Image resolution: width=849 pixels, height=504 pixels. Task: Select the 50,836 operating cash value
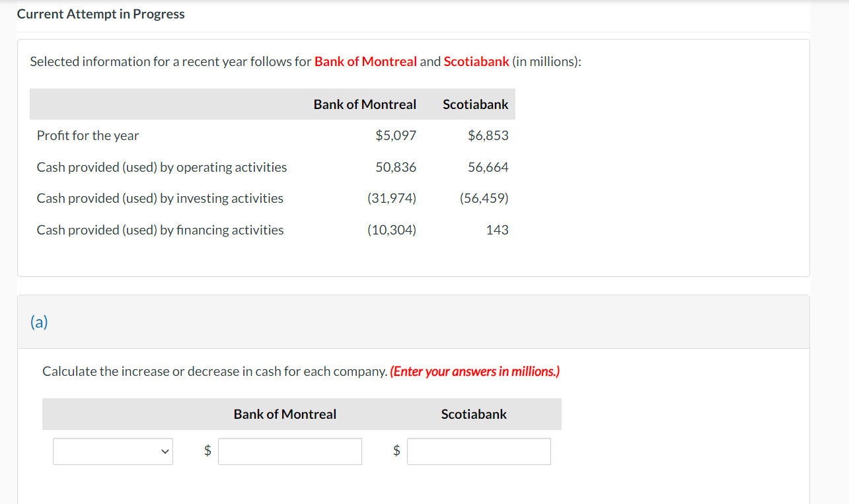pyautogui.click(x=396, y=167)
